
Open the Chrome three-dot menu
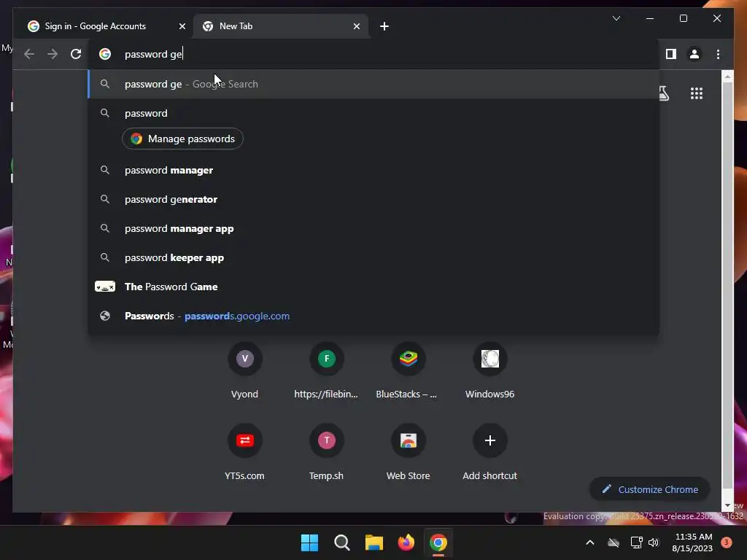click(718, 54)
